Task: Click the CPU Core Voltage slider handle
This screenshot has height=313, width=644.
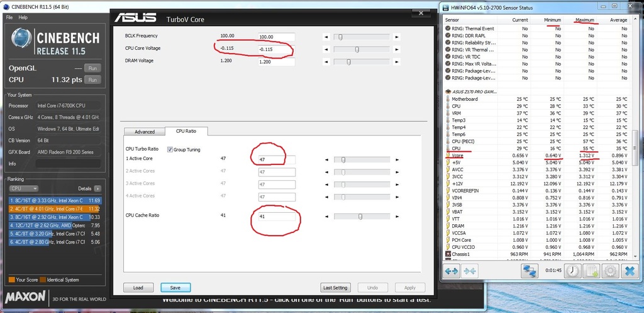Action: (x=357, y=50)
